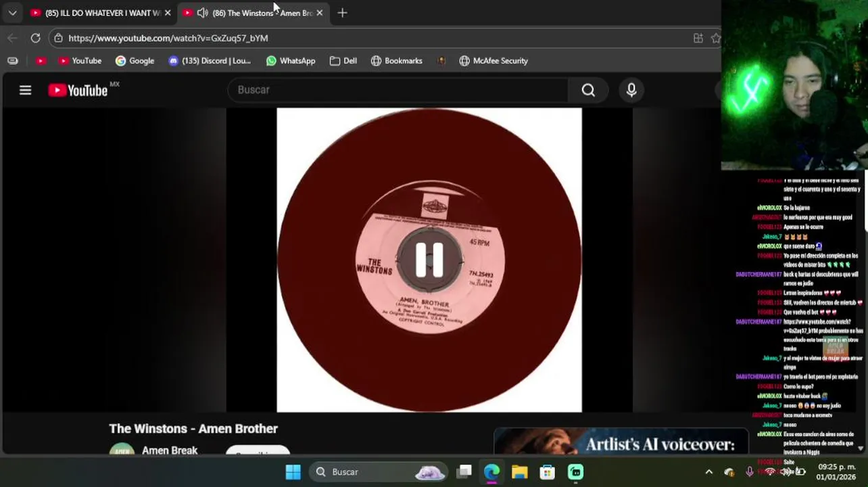Open Task View from the taskbar
Screen dimensions: 868x487
click(x=464, y=471)
